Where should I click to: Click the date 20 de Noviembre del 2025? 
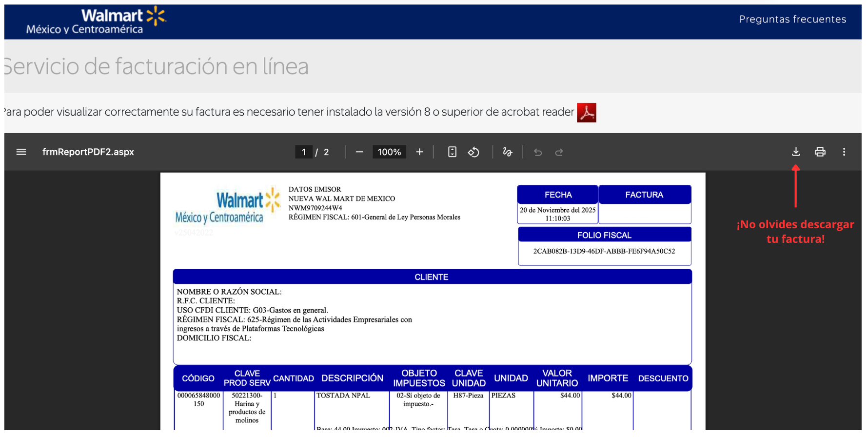pos(558,210)
